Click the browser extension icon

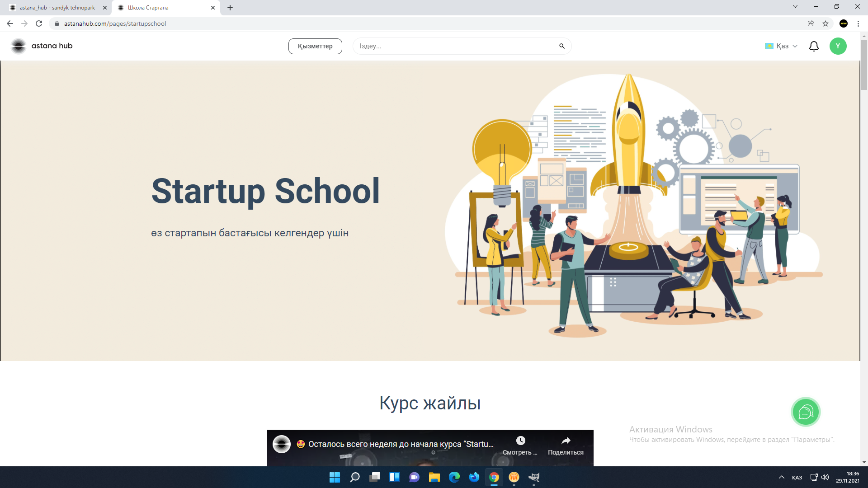(x=844, y=23)
